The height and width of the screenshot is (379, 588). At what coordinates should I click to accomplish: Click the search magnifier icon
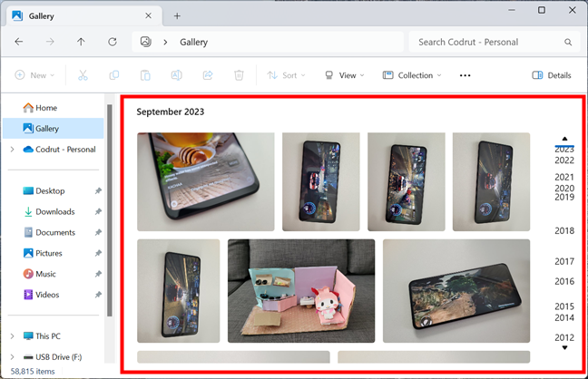click(568, 42)
